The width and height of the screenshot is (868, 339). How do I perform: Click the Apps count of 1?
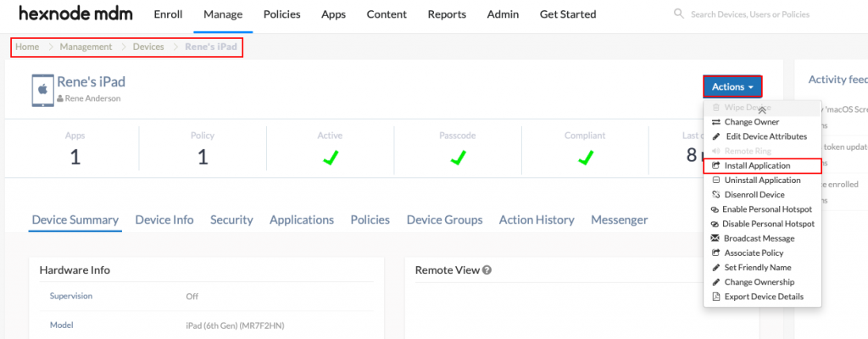coord(75,158)
